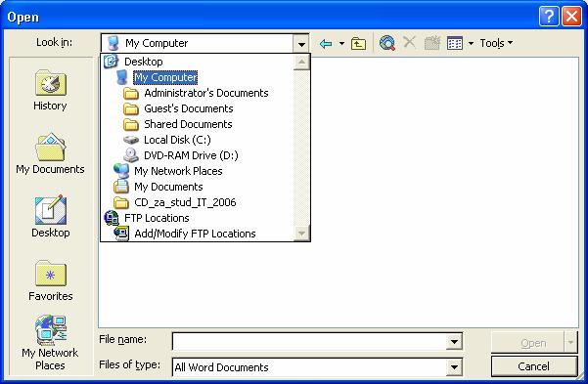Open the Back button history dropdown arrow
The image size is (588, 384).
[x=341, y=43]
